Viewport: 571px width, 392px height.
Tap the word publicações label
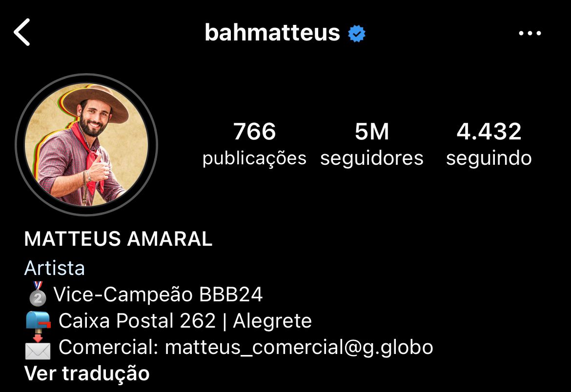254,158
